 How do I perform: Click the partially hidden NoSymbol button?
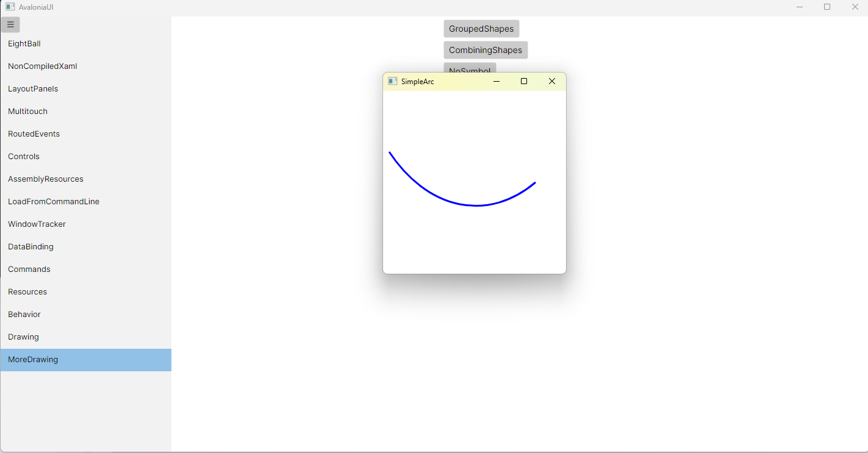pos(470,68)
